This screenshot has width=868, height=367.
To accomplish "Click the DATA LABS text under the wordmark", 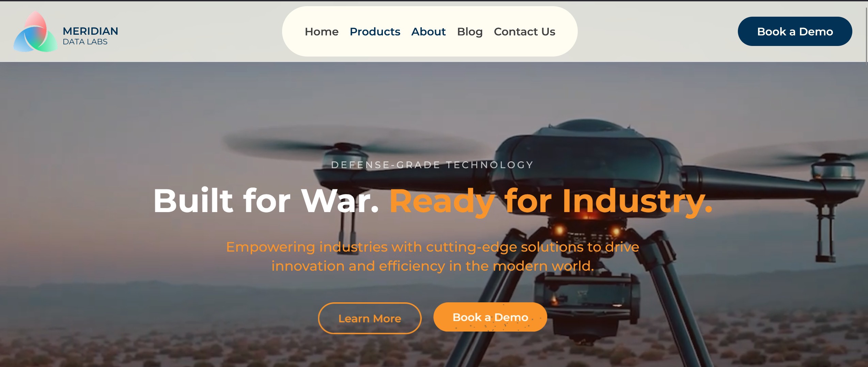I will (85, 42).
